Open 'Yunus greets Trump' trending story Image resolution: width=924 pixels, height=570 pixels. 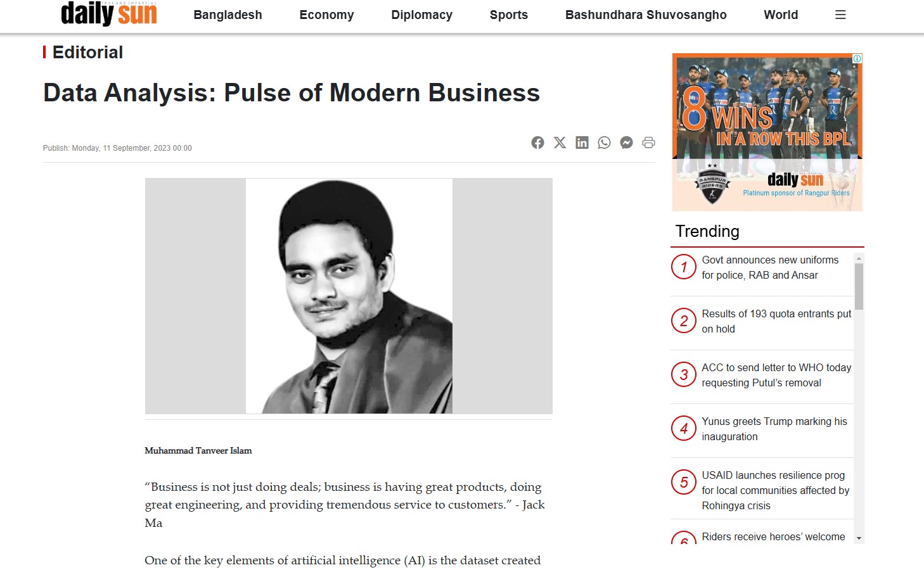coord(774,429)
